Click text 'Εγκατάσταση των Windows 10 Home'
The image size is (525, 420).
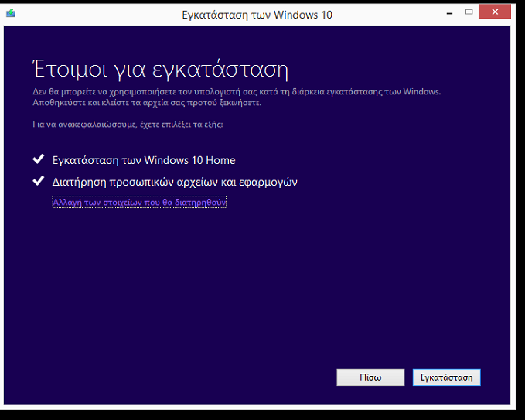(144, 160)
